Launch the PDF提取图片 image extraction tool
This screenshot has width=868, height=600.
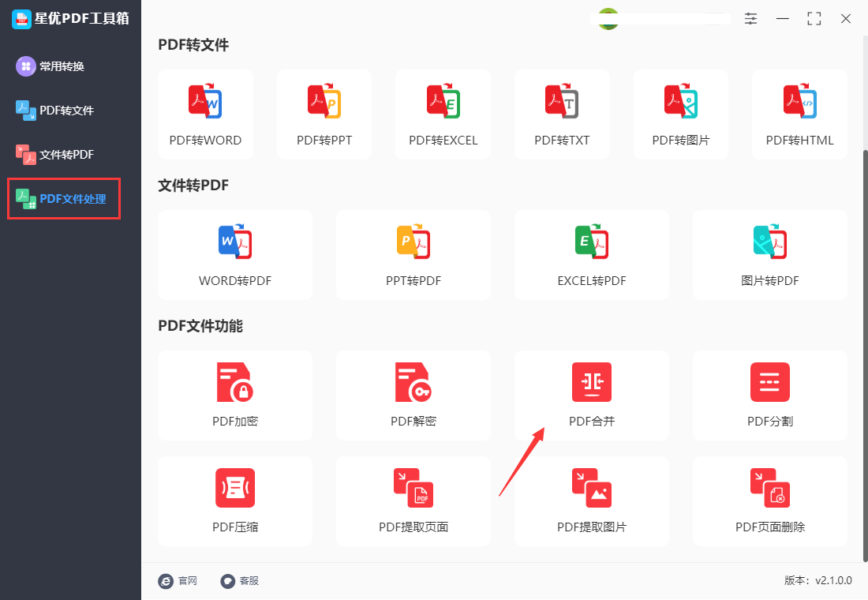(591, 501)
